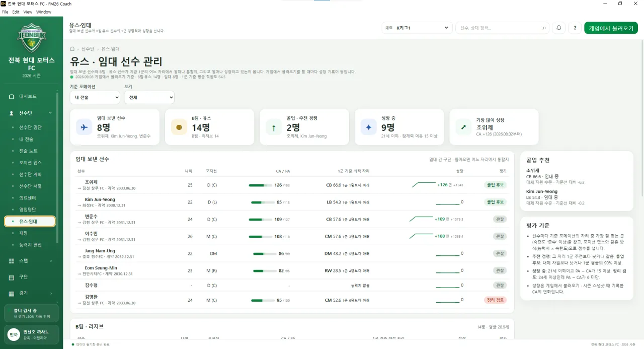Select player row 김수형

[x=292, y=285]
